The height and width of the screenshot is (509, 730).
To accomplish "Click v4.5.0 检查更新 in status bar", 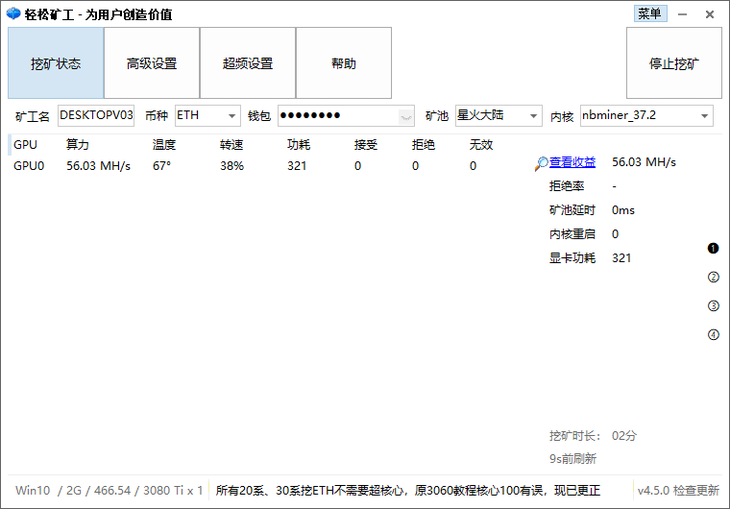I will point(679,490).
